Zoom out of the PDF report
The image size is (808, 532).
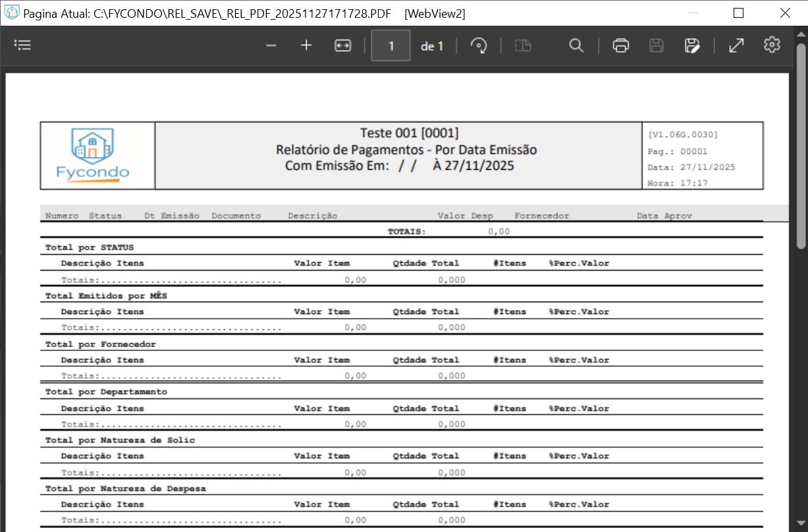point(271,45)
